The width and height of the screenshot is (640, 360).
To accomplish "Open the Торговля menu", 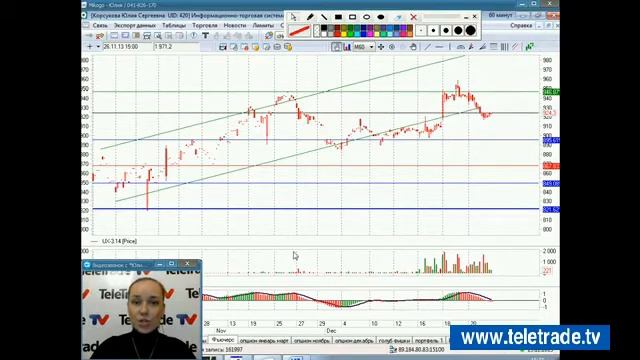I will pyautogui.click(x=204, y=25).
